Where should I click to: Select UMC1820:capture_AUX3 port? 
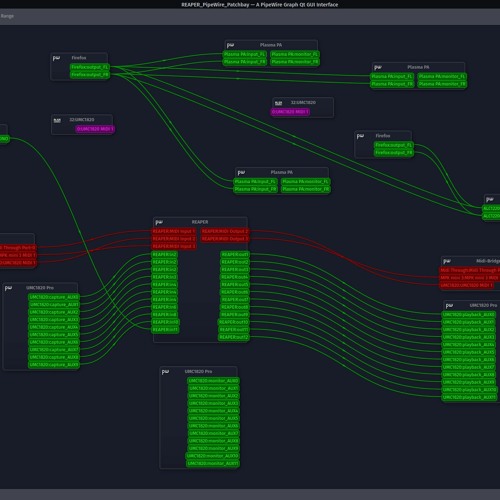[54, 320]
